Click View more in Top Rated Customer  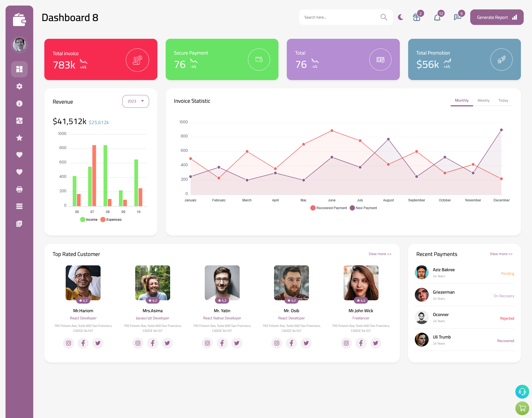[x=380, y=253]
